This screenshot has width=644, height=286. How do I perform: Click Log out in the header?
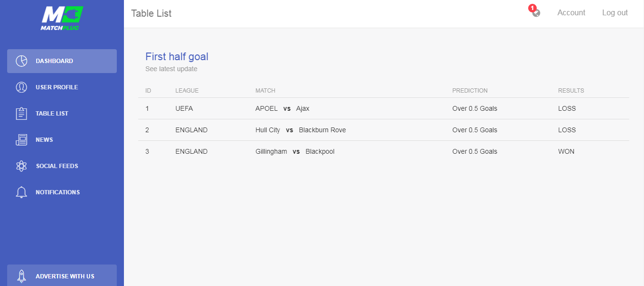[615, 13]
